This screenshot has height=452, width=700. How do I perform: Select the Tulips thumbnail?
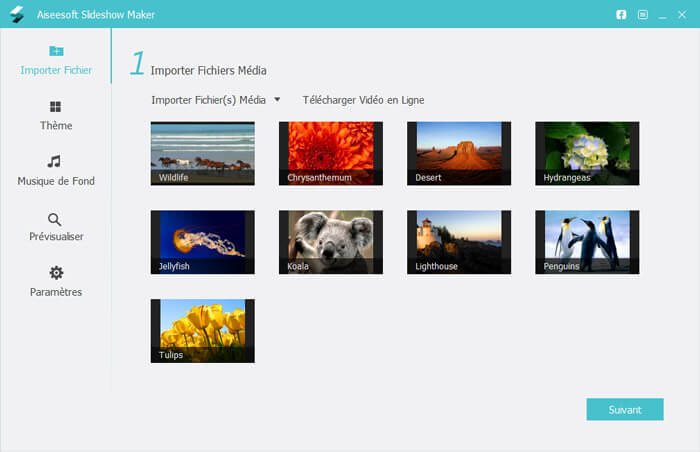click(x=203, y=331)
